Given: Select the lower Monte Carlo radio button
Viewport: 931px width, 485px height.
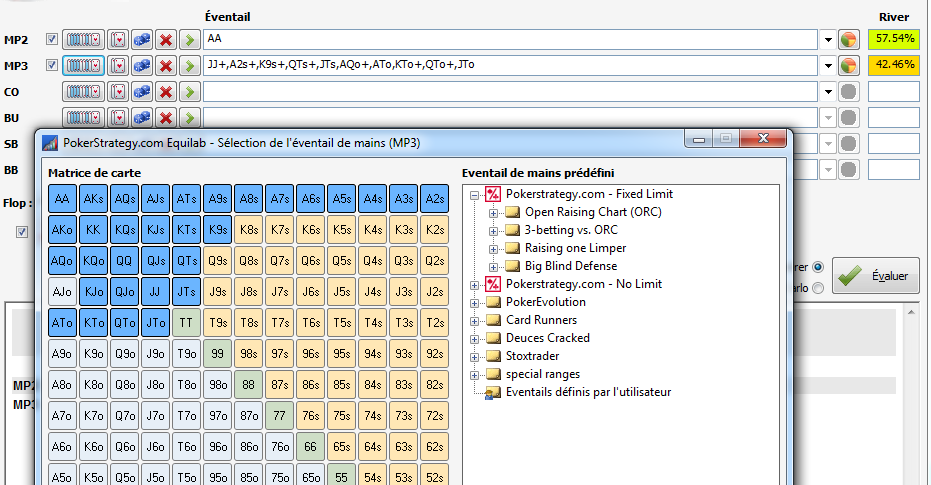Looking at the screenshot, I should pyautogui.click(x=818, y=288).
